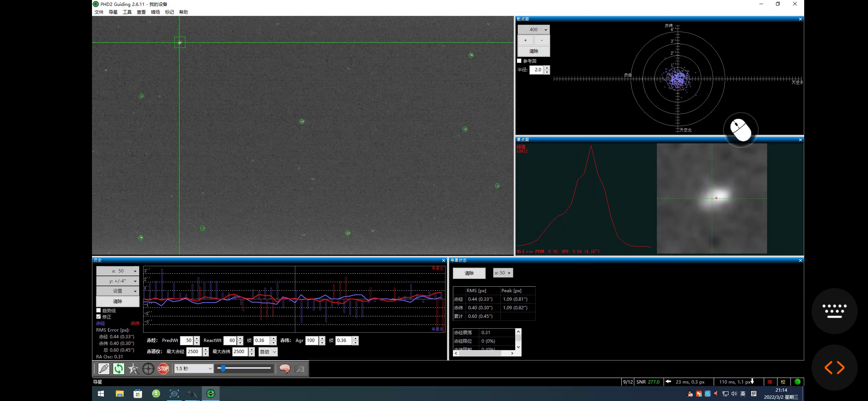Switch to the PHD2 taskbar icon
Image resolution: width=868 pixels, height=401 pixels.
click(x=211, y=394)
